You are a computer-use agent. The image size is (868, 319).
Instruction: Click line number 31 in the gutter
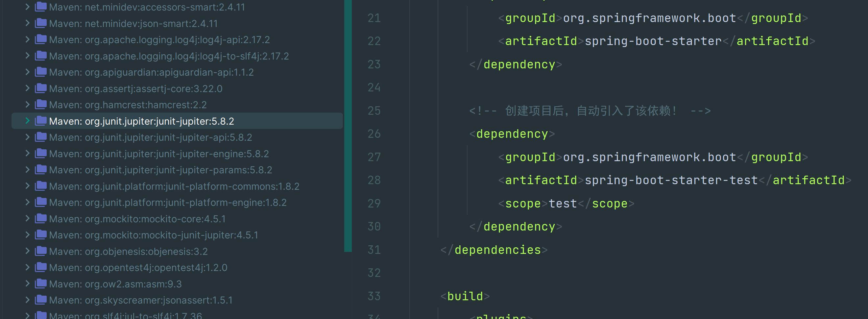point(374,250)
